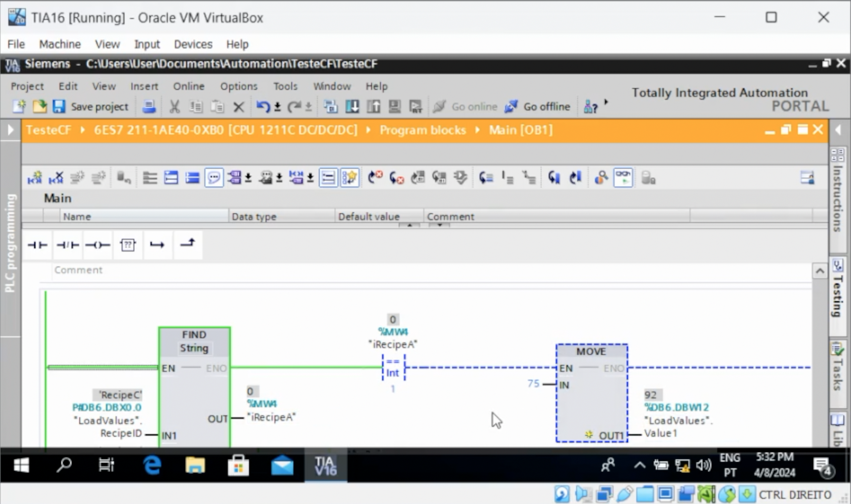Click the Insert network icon
851x504 pixels.
coord(34,177)
